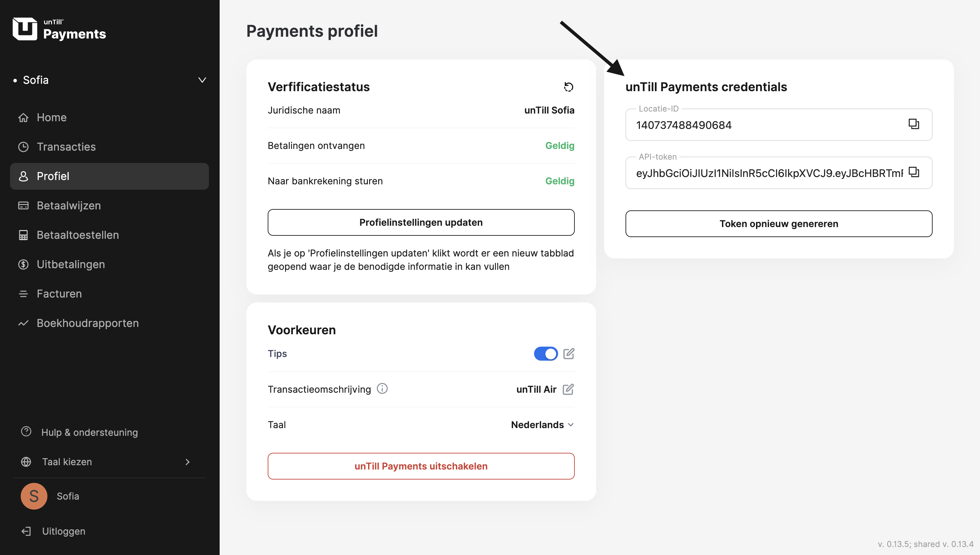Open the Sofia user avatar
Viewport: 980px width, 555px height.
tap(34, 496)
